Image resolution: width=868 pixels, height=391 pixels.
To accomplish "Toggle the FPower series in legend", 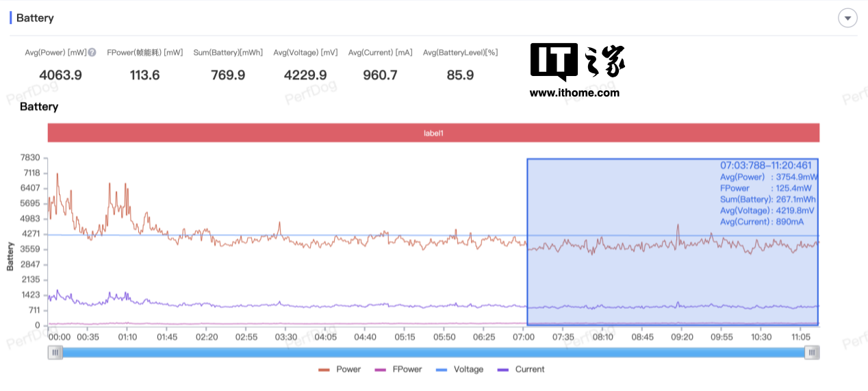I will click(398, 369).
